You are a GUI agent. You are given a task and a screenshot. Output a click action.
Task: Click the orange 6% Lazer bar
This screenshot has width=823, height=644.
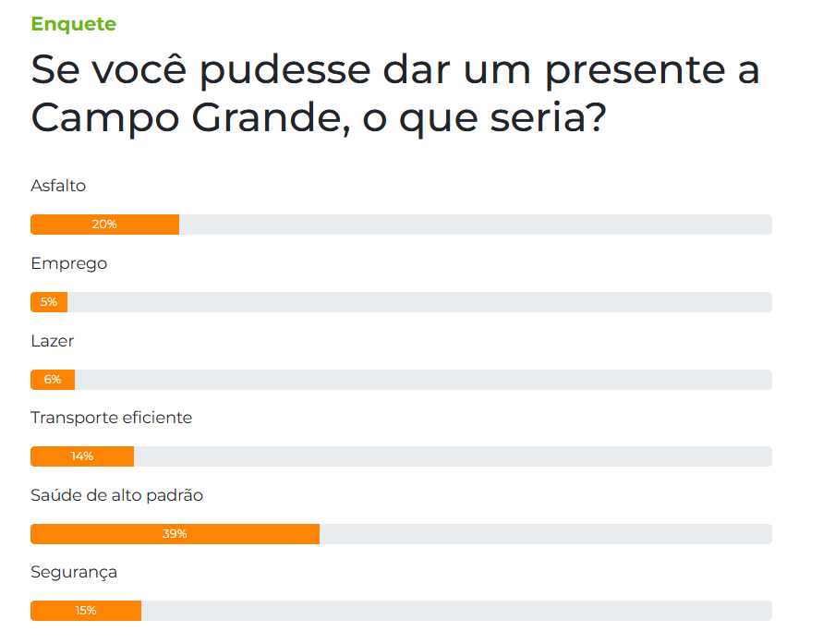coord(53,380)
